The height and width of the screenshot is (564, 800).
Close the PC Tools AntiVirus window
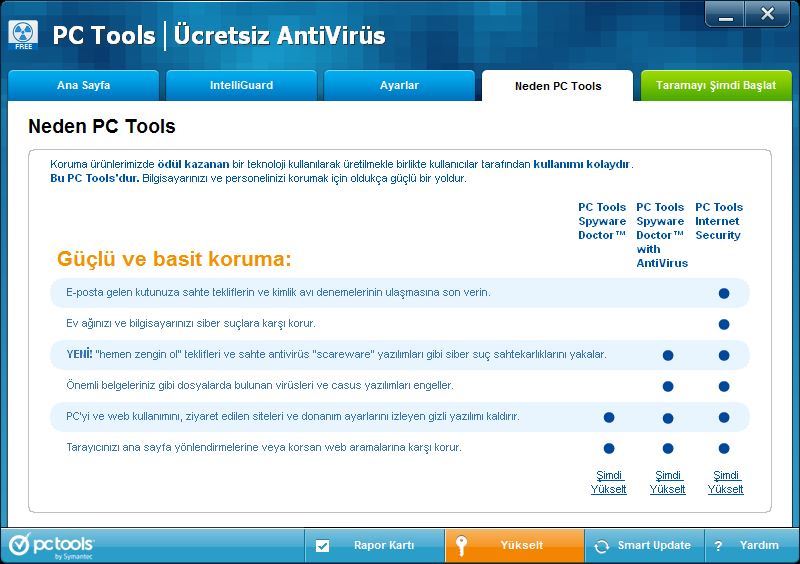[767, 14]
